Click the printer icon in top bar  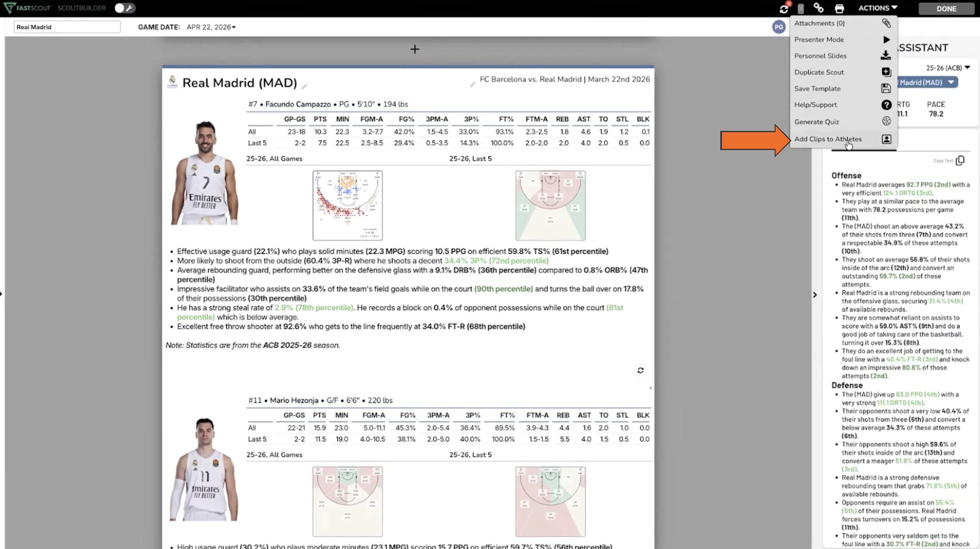pos(839,8)
